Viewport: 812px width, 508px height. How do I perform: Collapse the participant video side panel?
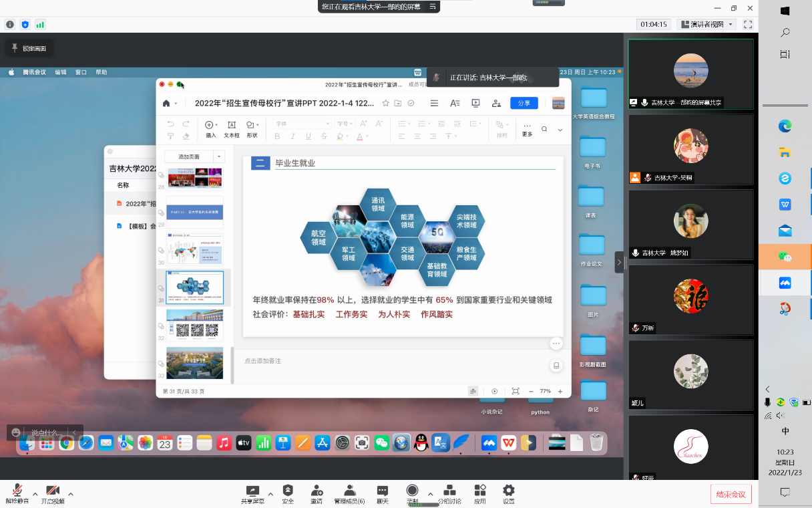tap(619, 262)
